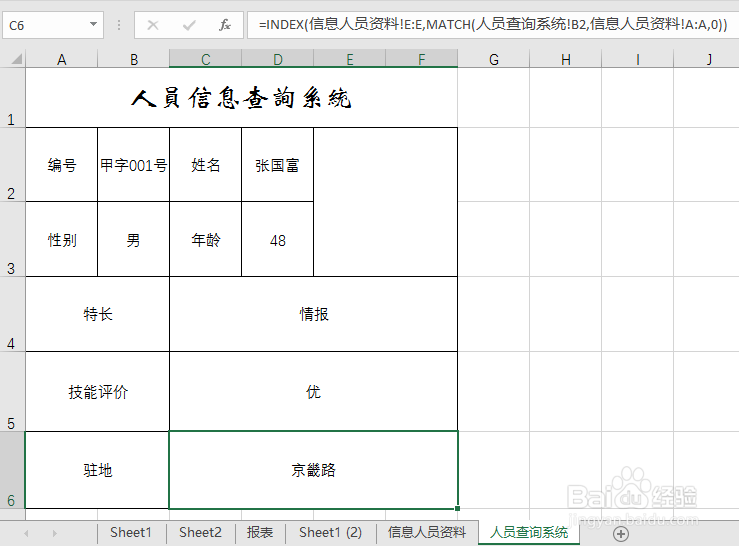739x546 pixels.
Task: Select row 4 header
Action: point(12,314)
